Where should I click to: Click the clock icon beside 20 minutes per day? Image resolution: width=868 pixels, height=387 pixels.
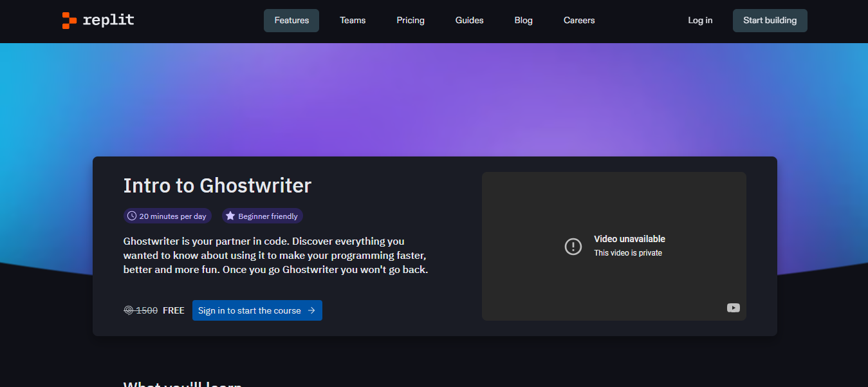pos(132,216)
